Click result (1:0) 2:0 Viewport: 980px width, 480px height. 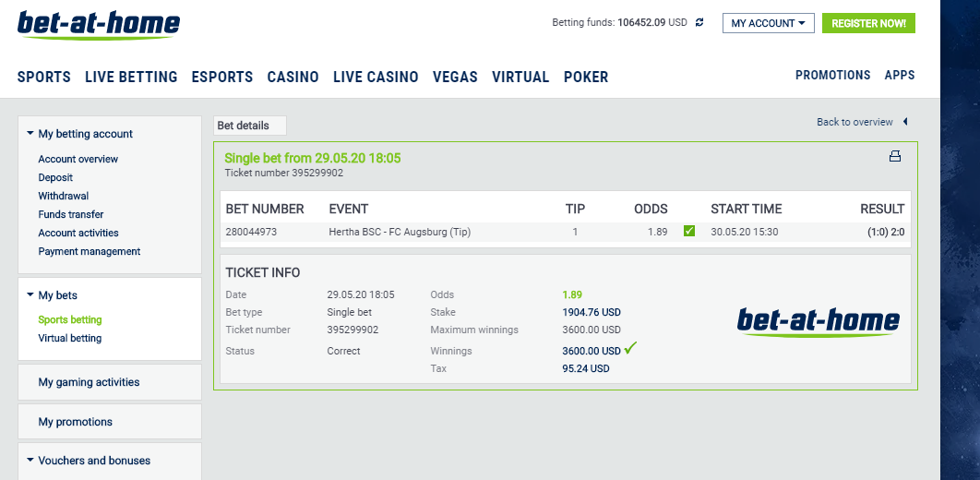coord(886,232)
